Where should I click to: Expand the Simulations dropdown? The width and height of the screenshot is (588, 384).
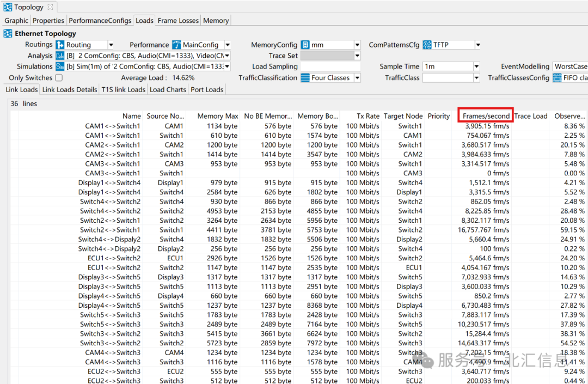click(227, 66)
